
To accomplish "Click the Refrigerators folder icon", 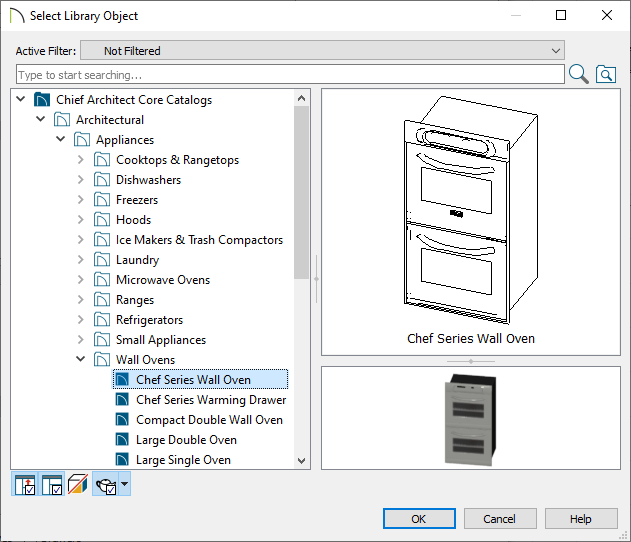I will click(x=102, y=319).
